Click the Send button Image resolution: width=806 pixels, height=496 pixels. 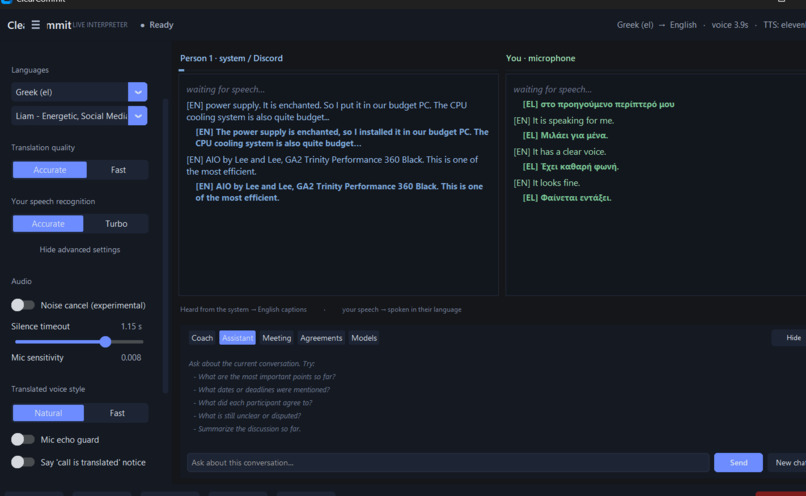point(738,463)
